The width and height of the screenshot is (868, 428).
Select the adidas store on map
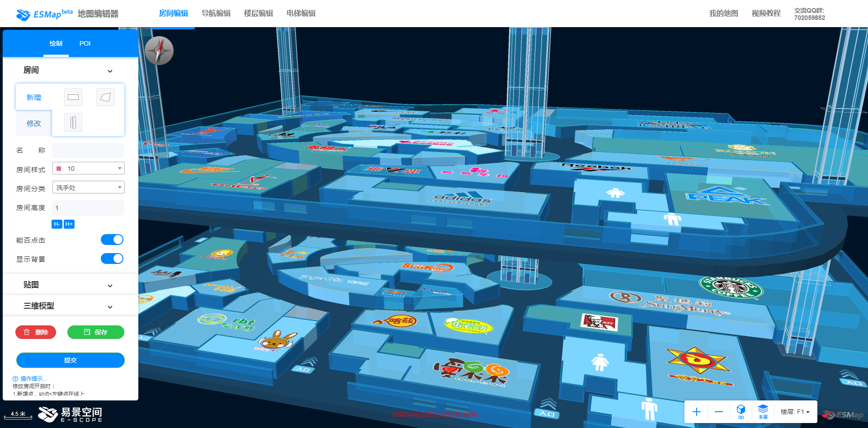point(461,198)
